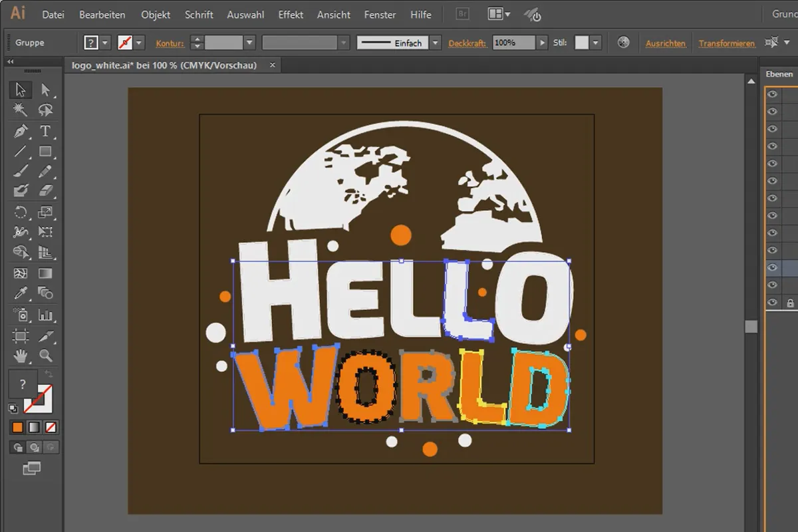This screenshot has width=798, height=532.
Task: Choose the Zoom magnifier tool
Action: click(45, 356)
